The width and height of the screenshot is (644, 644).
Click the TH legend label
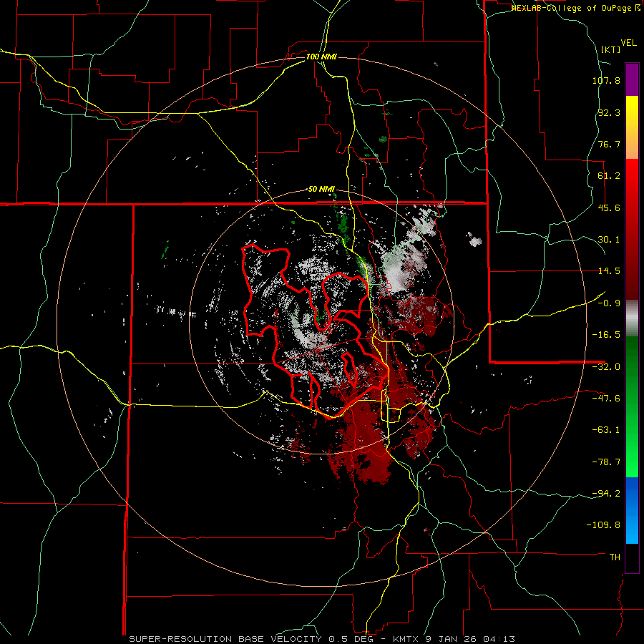[615, 557]
